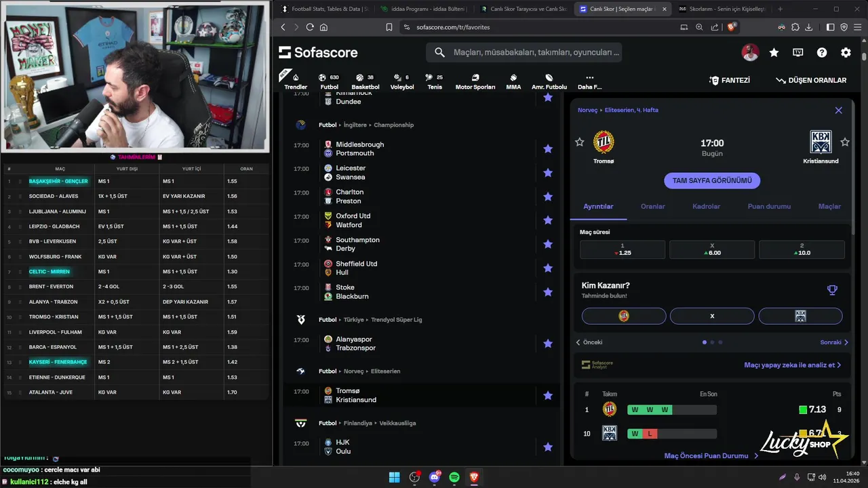Select the Basketbol sport icon

[366, 81]
